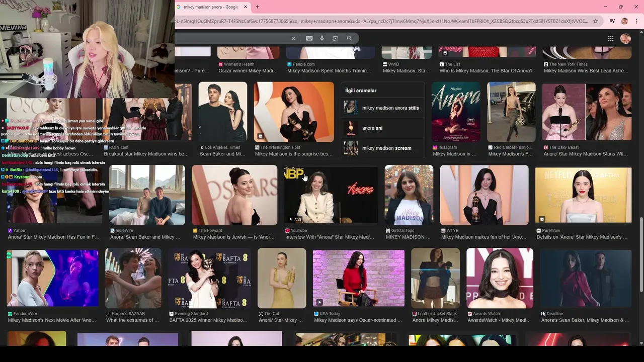Open the USA Today red sweater video
644x362 pixels.
click(x=358, y=278)
